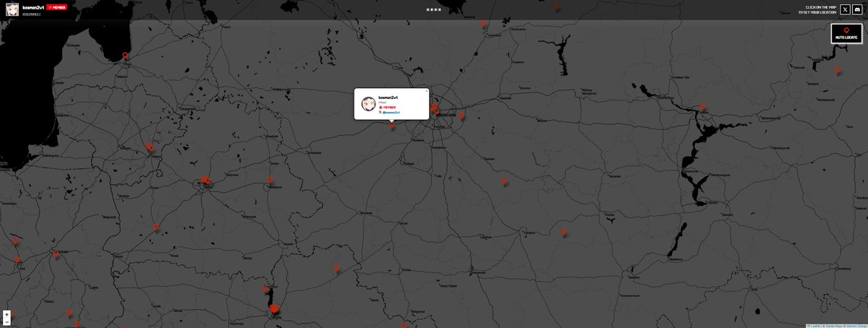Click the Disconnect link under username
The image size is (868, 328).
(31, 14)
